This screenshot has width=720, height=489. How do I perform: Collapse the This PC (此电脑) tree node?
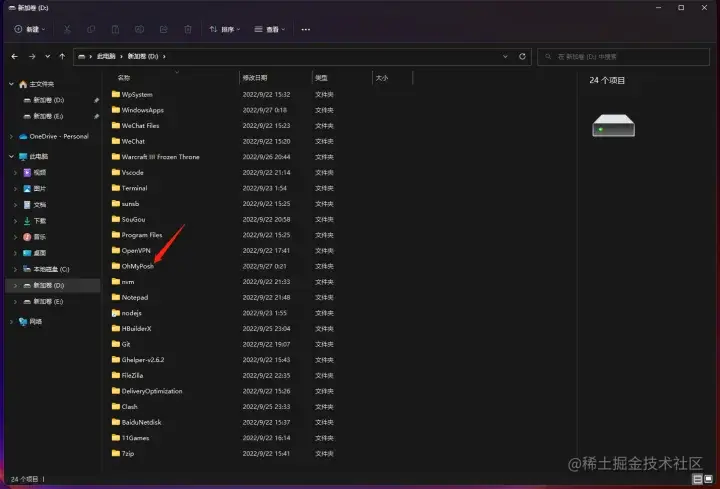pyautogui.click(x=11, y=157)
